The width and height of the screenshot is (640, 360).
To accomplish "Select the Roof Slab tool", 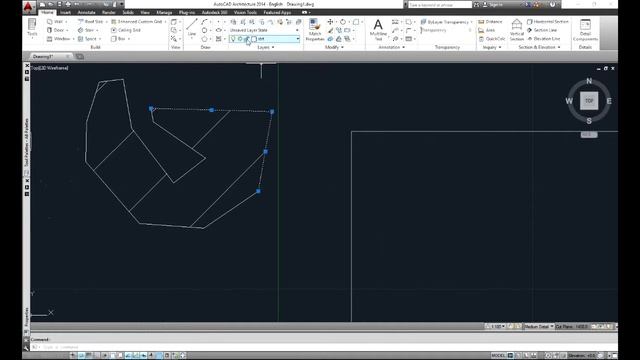I will (x=91, y=22).
